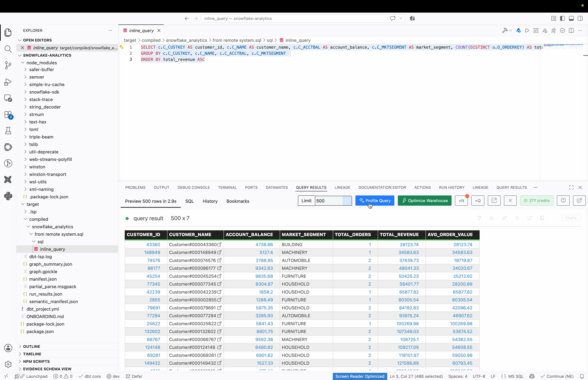
Task: Click the Profile Query button
Action: click(x=375, y=201)
